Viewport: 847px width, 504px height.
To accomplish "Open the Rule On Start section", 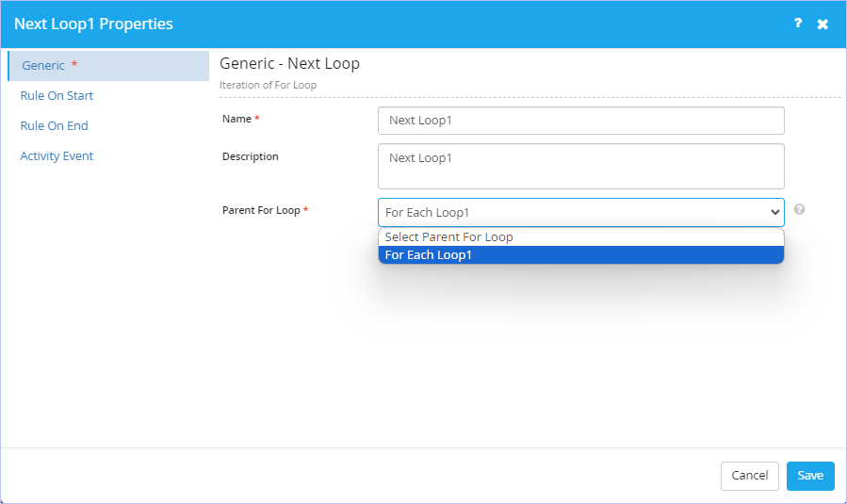I will tap(57, 95).
